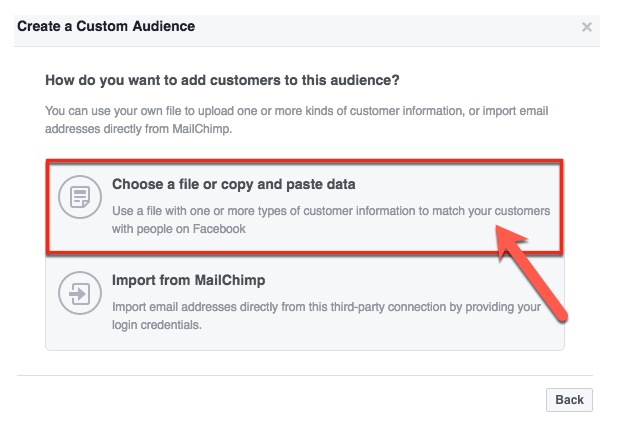Click the MailChimp import arrow icon
Screen dimensions: 628x421
pos(80,293)
